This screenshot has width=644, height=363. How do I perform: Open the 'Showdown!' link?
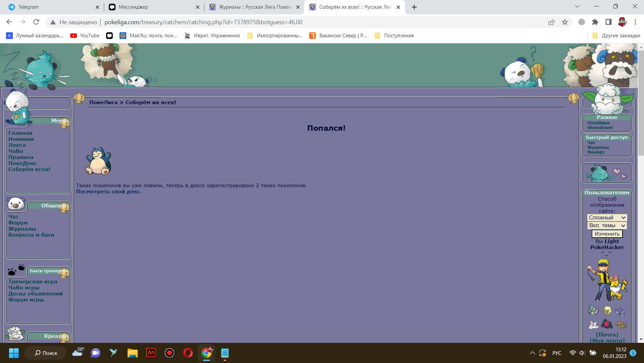point(600,128)
